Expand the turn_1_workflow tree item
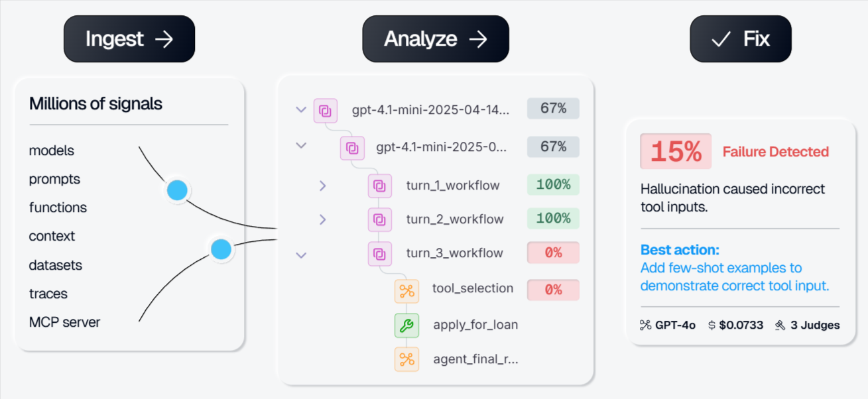Viewport: 868px width, 399px height. pyautogui.click(x=323, y=186)
